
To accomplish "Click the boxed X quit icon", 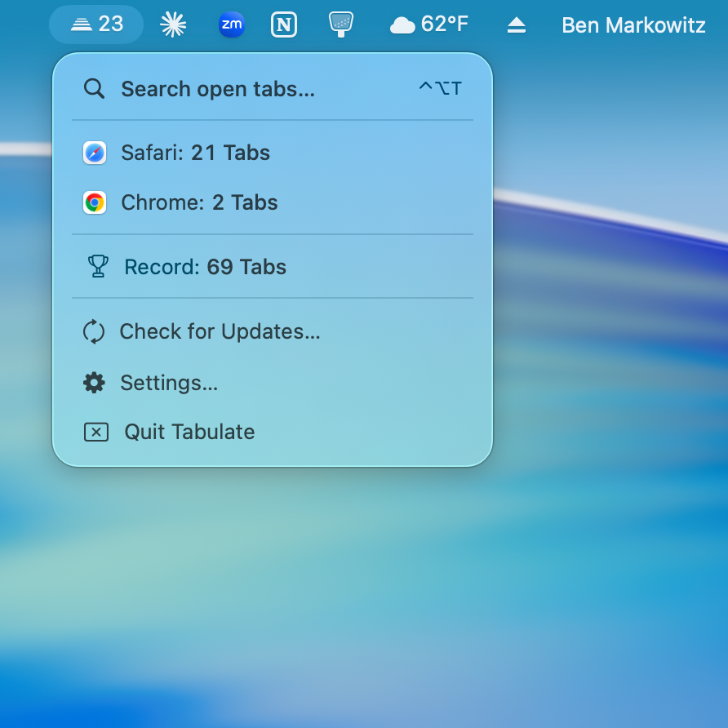I will point(96,432).
